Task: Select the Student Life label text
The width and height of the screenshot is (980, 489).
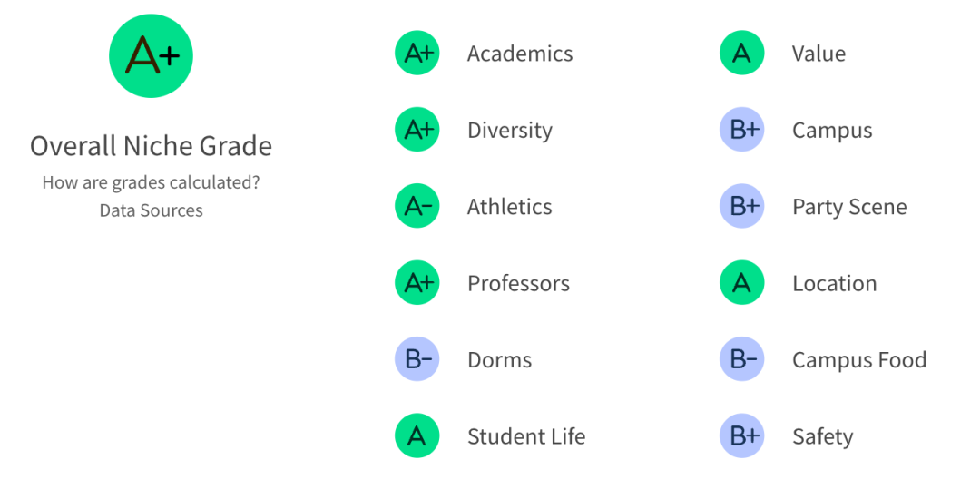Action: pyautogui.click(x=526, y=436)
